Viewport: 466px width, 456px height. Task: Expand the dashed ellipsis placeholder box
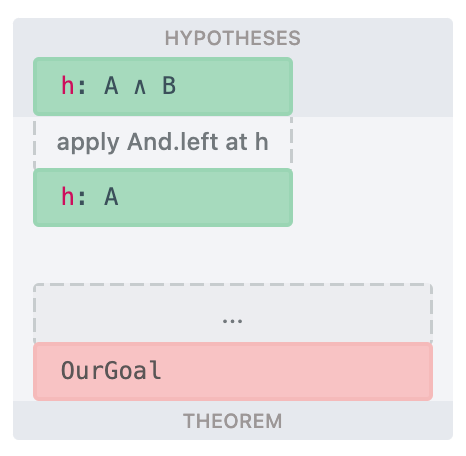[233, 313]
